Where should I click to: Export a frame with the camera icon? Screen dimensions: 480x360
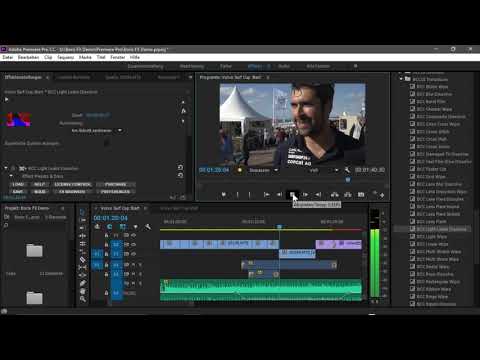[361, 195]
